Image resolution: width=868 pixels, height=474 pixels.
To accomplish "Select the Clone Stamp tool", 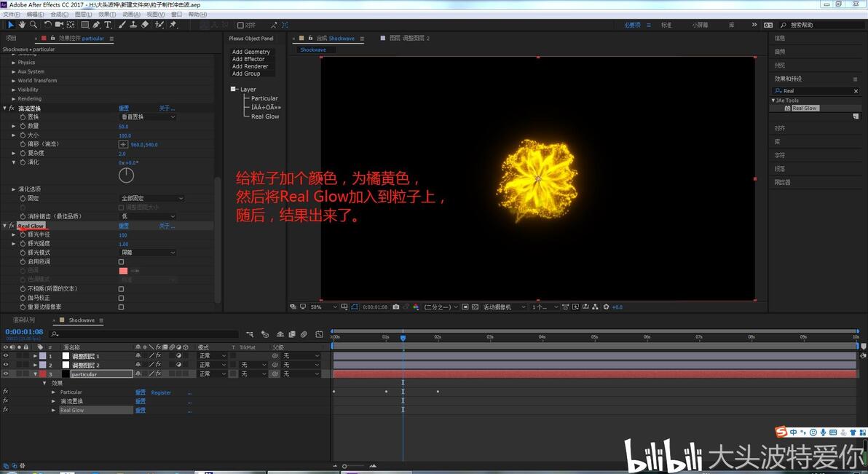I will (133, 25).
